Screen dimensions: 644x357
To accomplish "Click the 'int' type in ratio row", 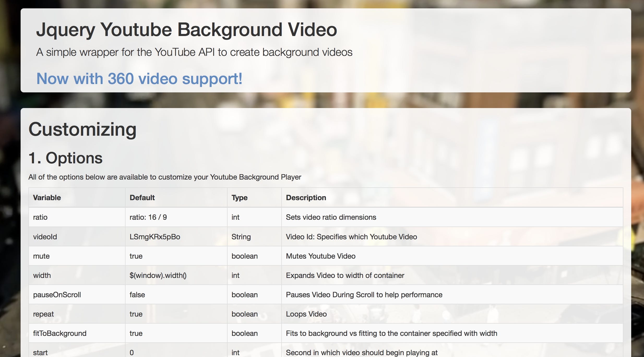I will pyautogui.click(x=235, y=217).
